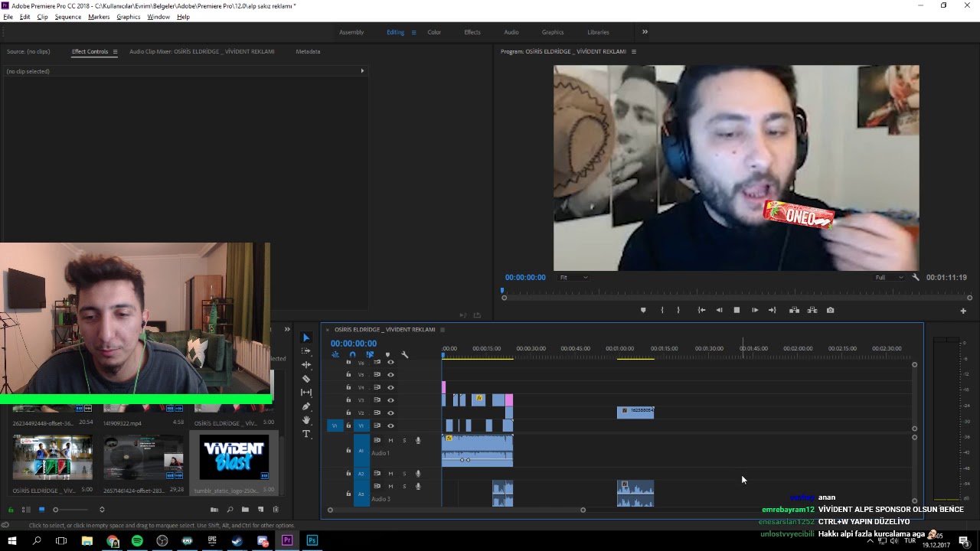
Task: Select the Track Select Forward tool
Action: (306, 351)
